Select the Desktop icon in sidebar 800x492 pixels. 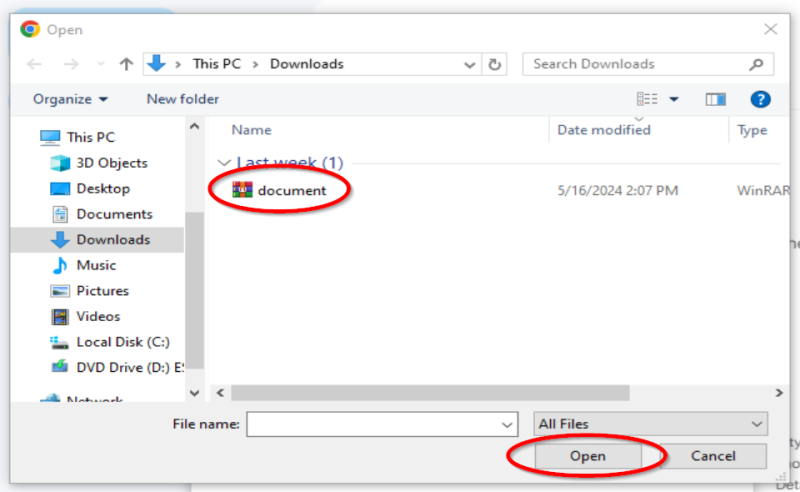tap(60, 188)
